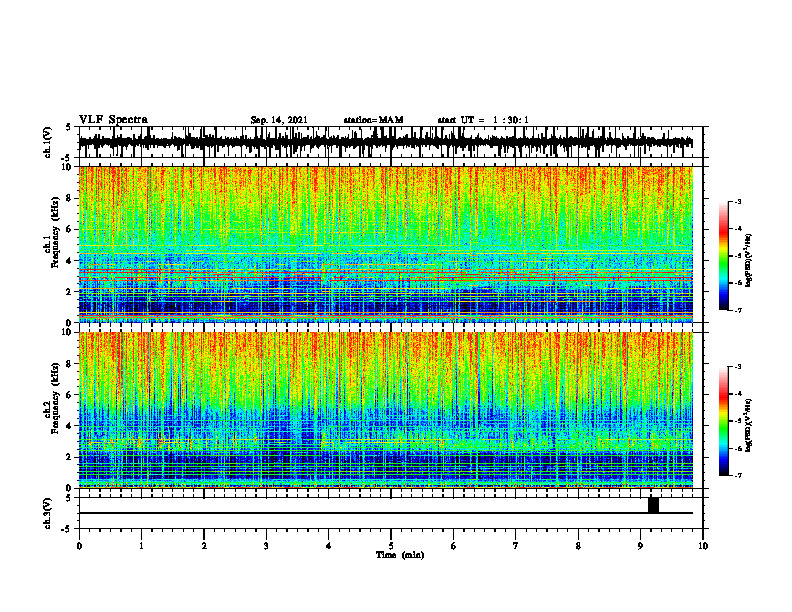Image resolution: width=792 pixels, height=612 pixels.
Task: Click the "Time (min)" axis label
Action: pyautogui.click(x=400, y=555)
